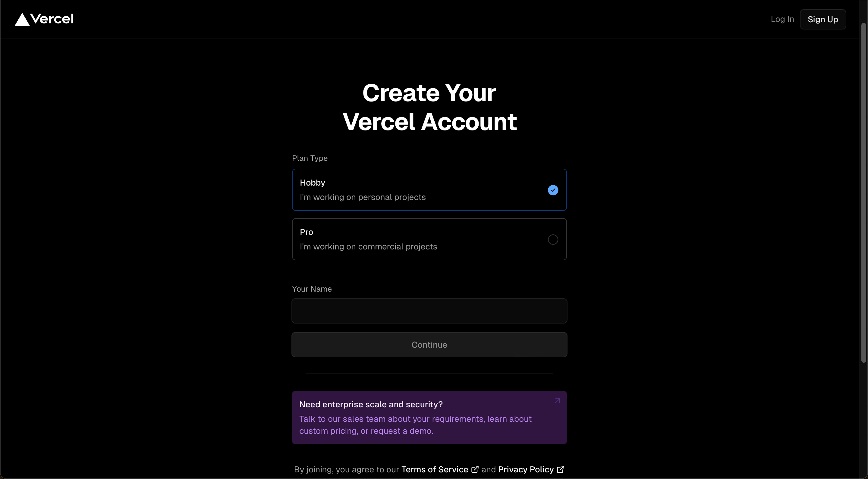868x479 pixels.
Task: Click the 'Plan Type' label
Action: (310, 158)
